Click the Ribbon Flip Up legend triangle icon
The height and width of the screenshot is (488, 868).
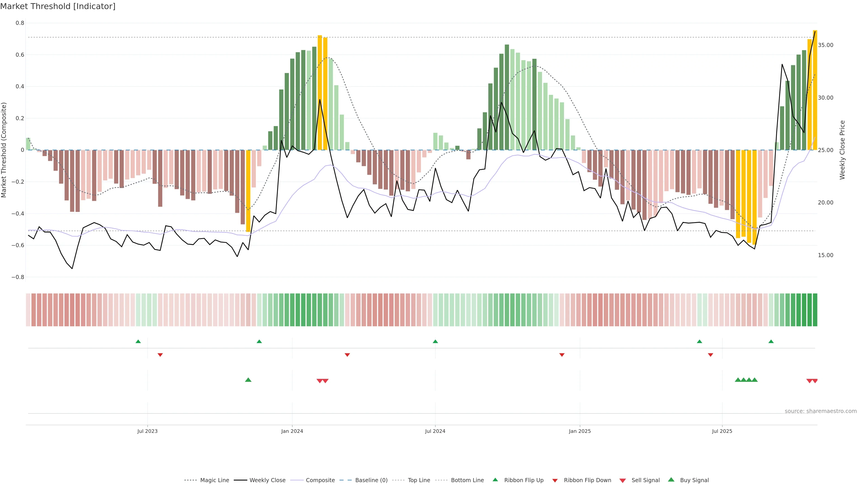[495, 480]
